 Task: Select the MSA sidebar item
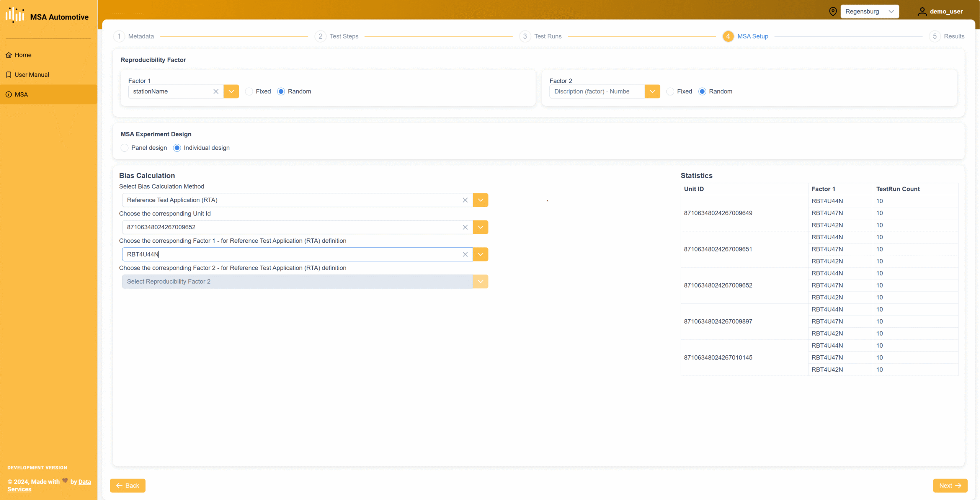coord(49,95)
